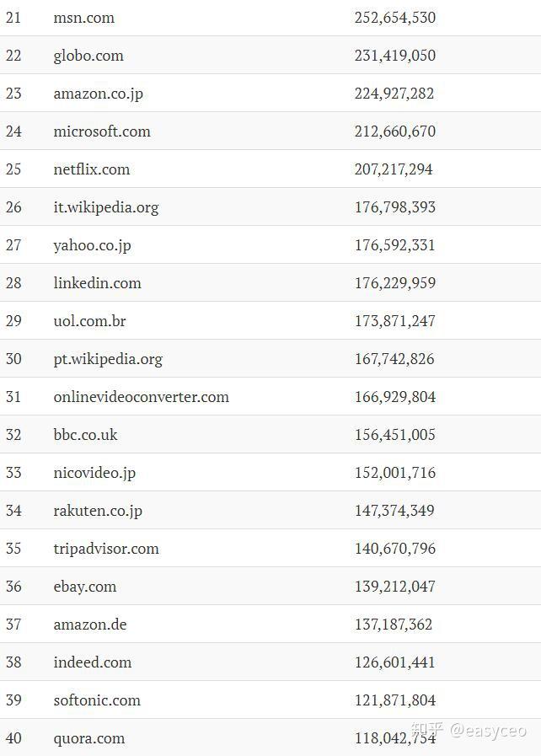
Task: Select rank number 38 beside indeed.com
Action: click(13, 662)
